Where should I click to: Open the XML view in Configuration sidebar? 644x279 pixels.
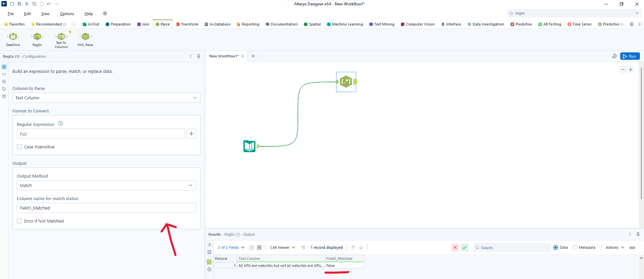pyautogui.click(x=4, y=74)
